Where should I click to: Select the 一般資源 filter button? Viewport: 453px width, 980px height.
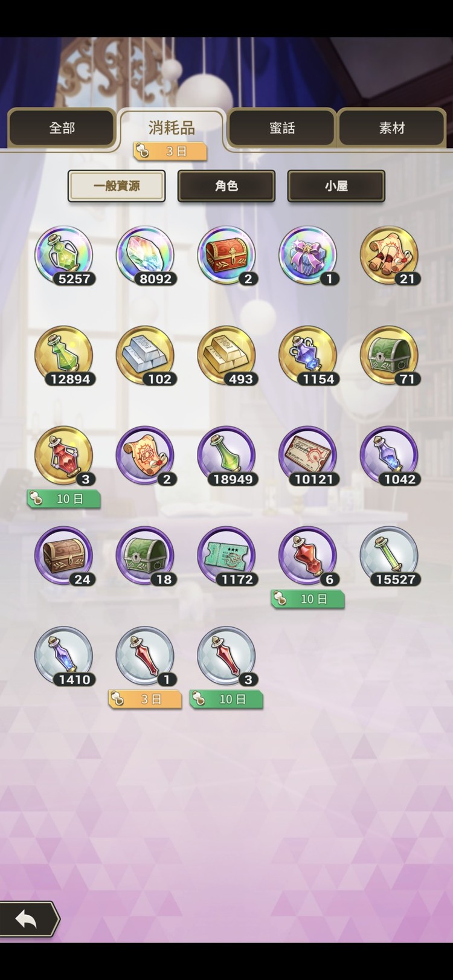coord(117,186)
